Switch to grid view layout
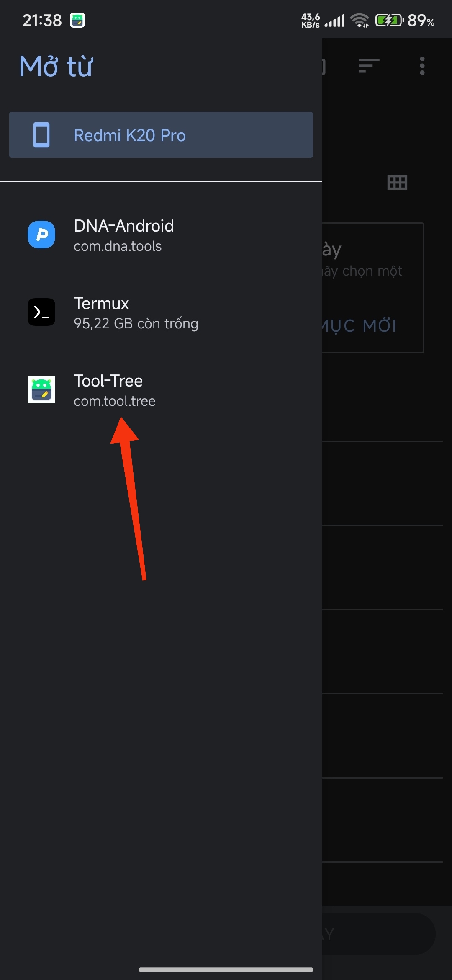This screenshot has height=980, width=452. 397,182
